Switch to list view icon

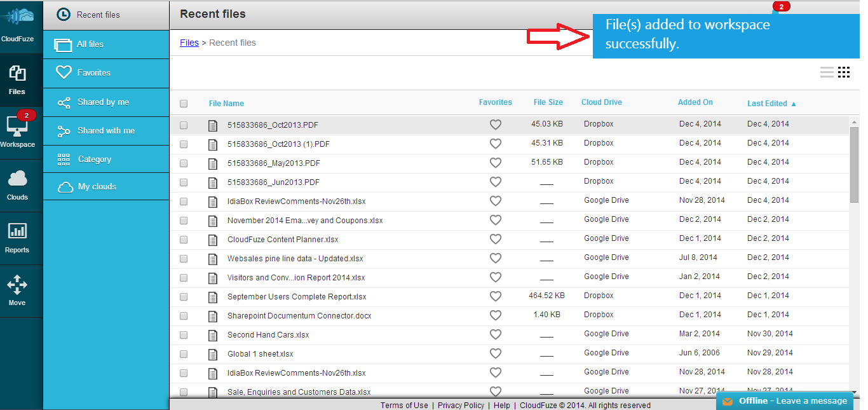pyautogui.click(x=827, y=72)
